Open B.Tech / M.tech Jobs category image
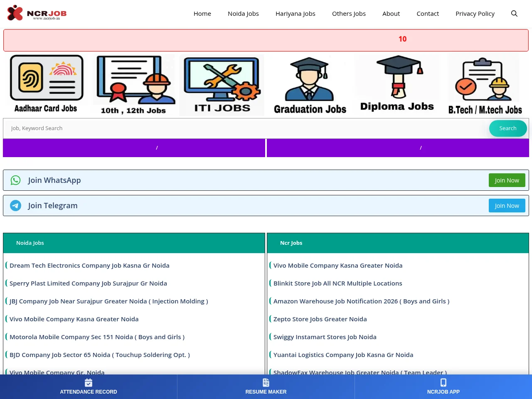This screenshot has width=532, height=399. tap(485, 84)
